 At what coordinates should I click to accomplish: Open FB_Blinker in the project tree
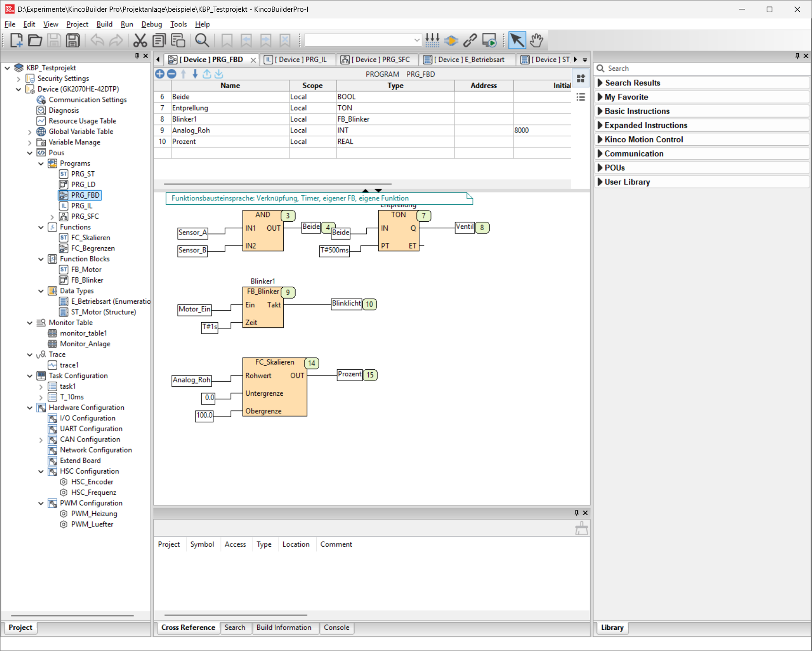pyautogui.click(x=87, y=280)
